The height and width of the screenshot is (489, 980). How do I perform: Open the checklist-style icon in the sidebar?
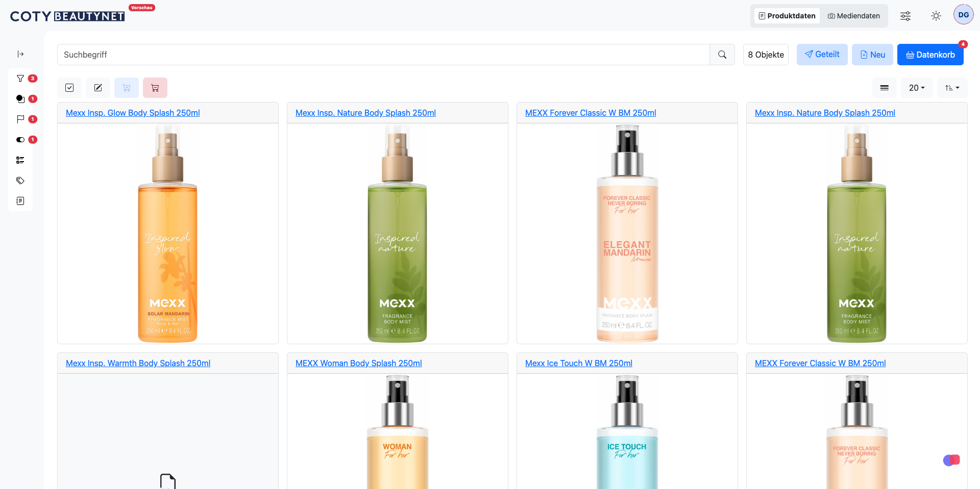20,160
